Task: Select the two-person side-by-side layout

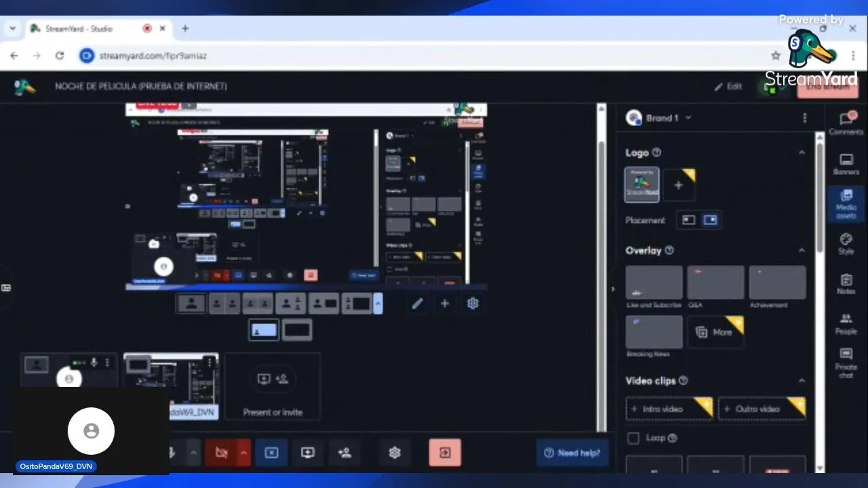Action: (x=224, y=304)
